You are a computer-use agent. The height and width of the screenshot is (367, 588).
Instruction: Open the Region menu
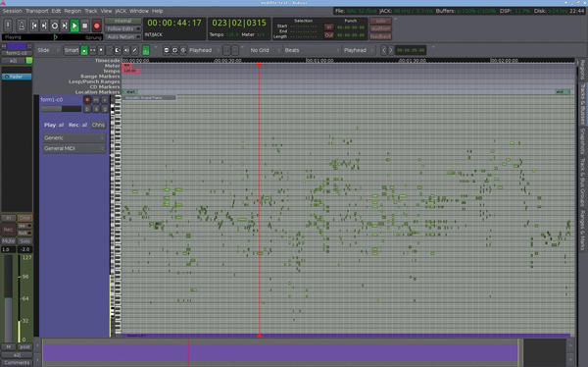(73, 11)
